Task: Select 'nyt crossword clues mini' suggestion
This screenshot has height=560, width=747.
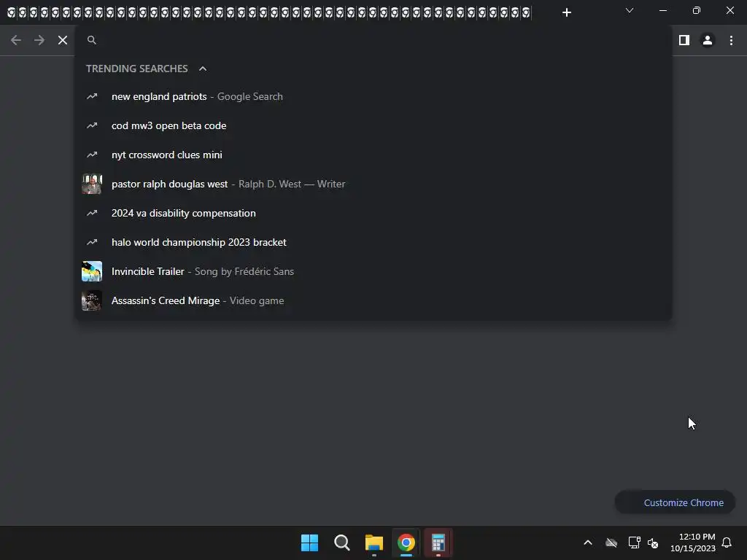Action: [373, 155]
